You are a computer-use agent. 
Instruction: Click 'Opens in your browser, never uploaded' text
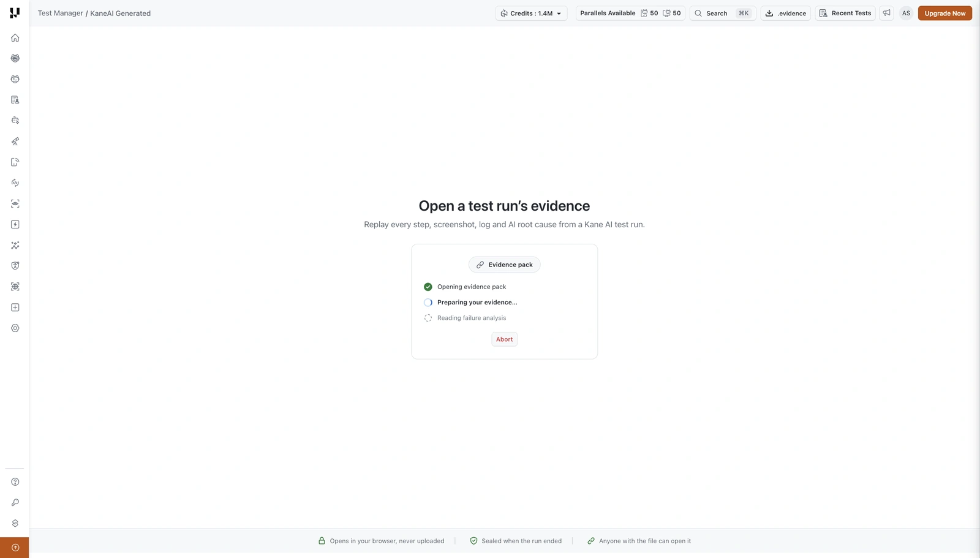point(387,541)
